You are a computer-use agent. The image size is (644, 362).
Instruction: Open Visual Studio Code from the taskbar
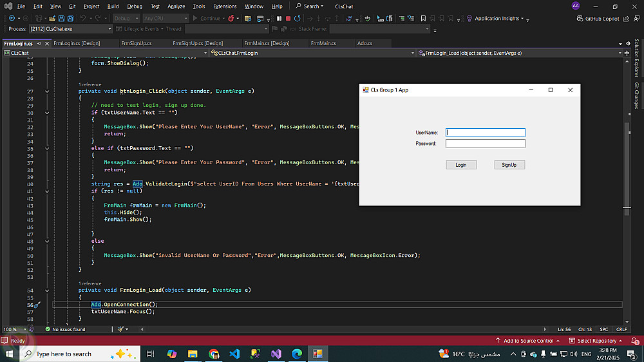tap(234, 354)
